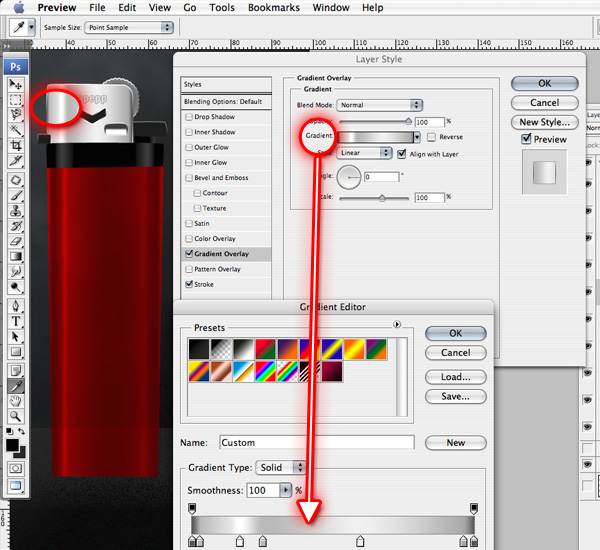This screenshot has width=600, height=550.
Task: Check the Reverse gradient checkbox
Action: click(x=431, y=137)
